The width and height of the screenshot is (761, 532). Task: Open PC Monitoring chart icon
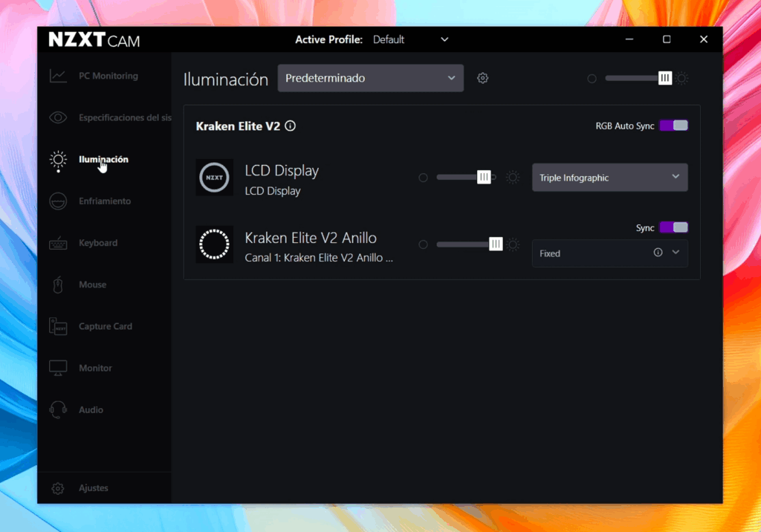coord(58,76)
